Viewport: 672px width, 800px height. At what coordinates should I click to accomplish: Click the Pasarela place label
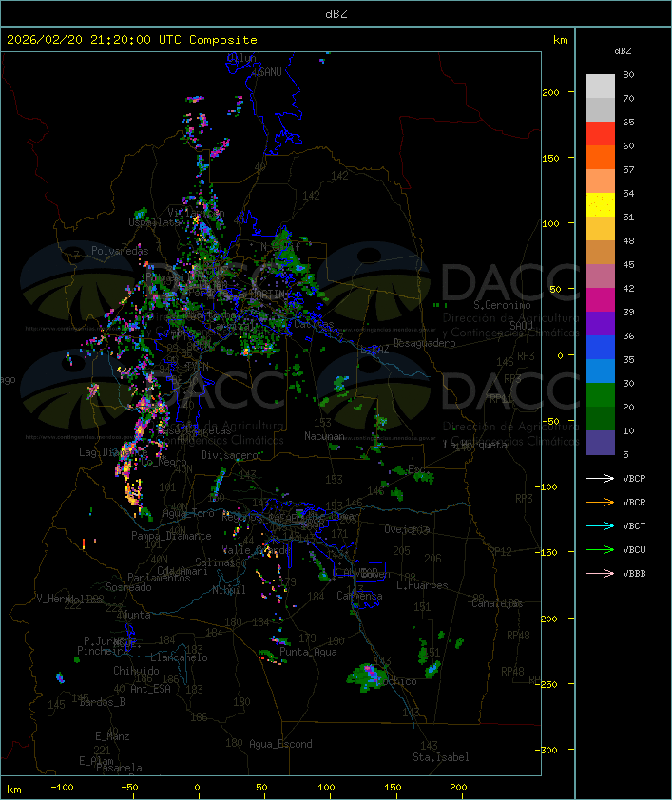click(119, 768)
